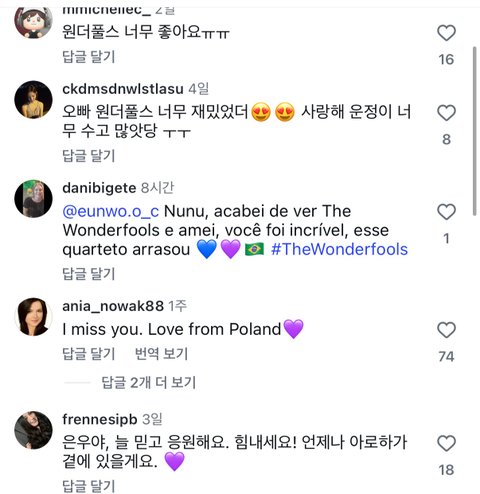Open the @eunwo.o_c mention link
Screen dimensions: 480x494
click(111, 211)
